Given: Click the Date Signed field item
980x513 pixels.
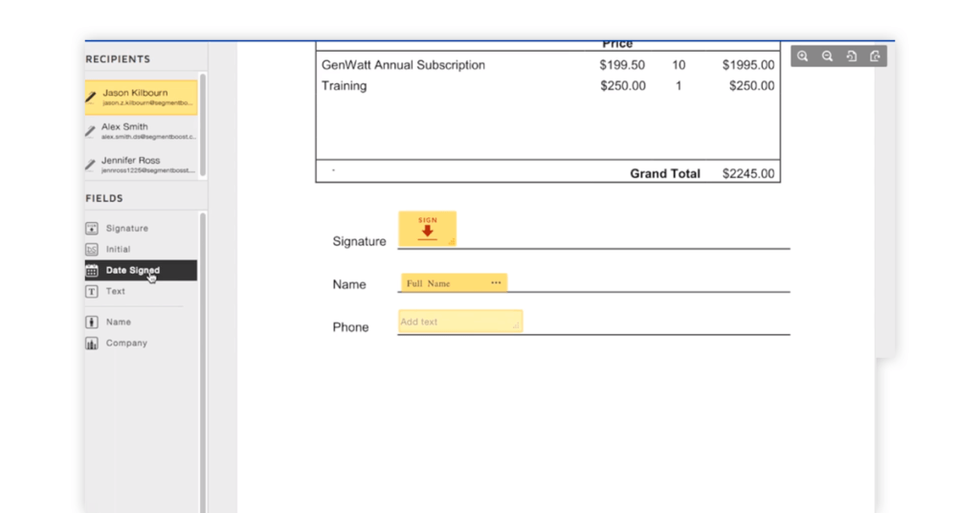Looking at the screenshot, I should coord(141,270).
